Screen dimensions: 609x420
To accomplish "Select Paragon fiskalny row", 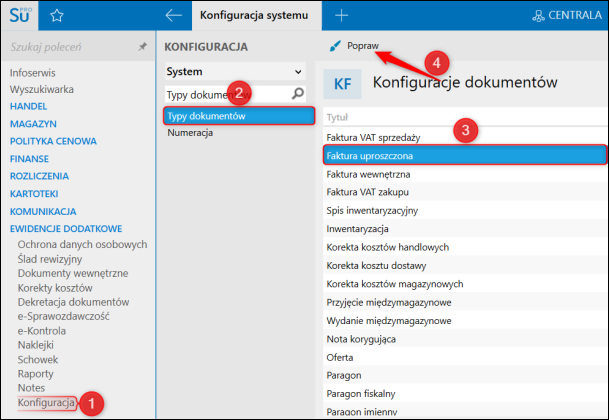I will [465, 394].
